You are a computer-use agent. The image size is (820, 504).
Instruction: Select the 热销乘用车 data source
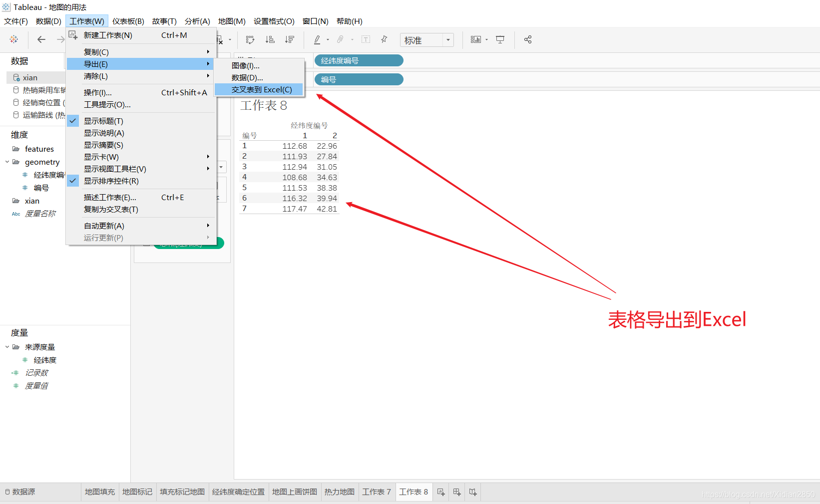point(38,90)
